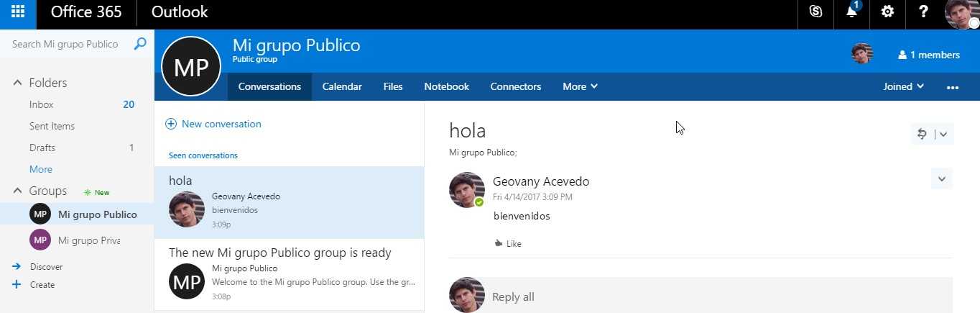
Task: Open help question mark icon
Action: (924, 12)
